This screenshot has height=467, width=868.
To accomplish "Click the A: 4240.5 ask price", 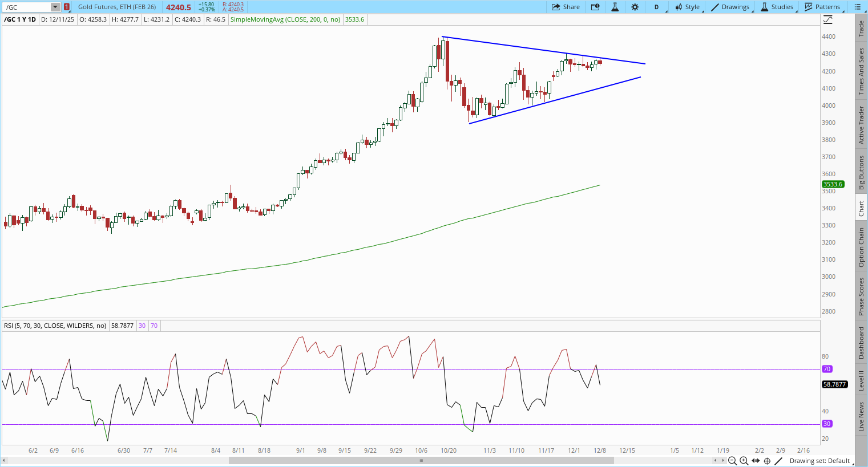I will (x=233, y=10).
